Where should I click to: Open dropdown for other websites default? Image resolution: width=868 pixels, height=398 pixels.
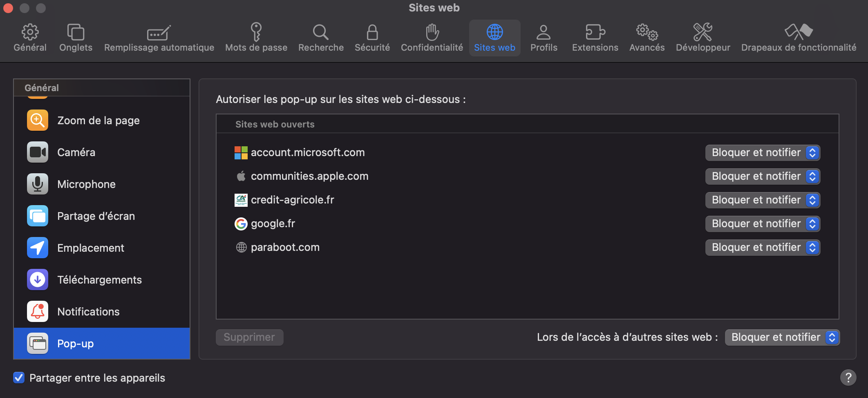click(x=782, y=338)
